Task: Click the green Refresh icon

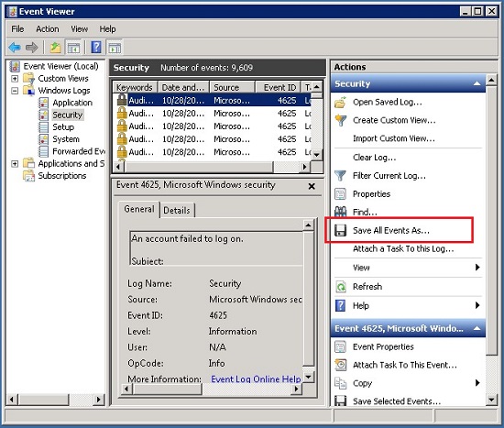Action: pyautogui.click(x=341, y=287)
